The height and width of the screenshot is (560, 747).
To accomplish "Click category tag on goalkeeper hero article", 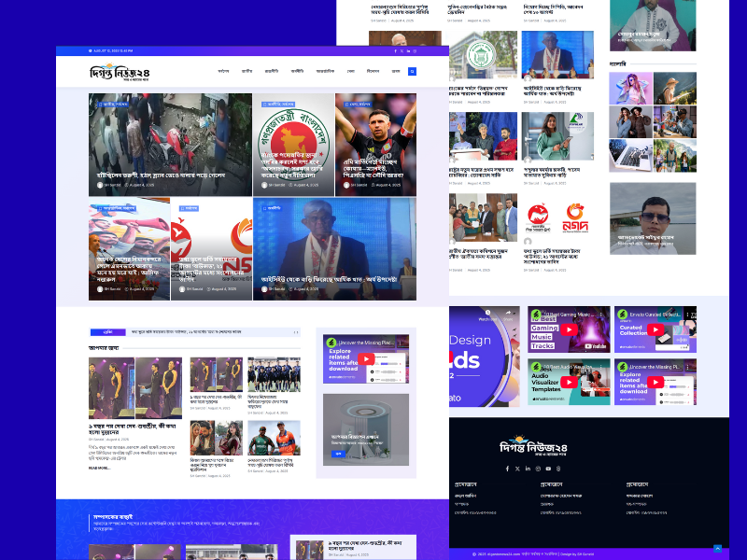I will point(358,105).
